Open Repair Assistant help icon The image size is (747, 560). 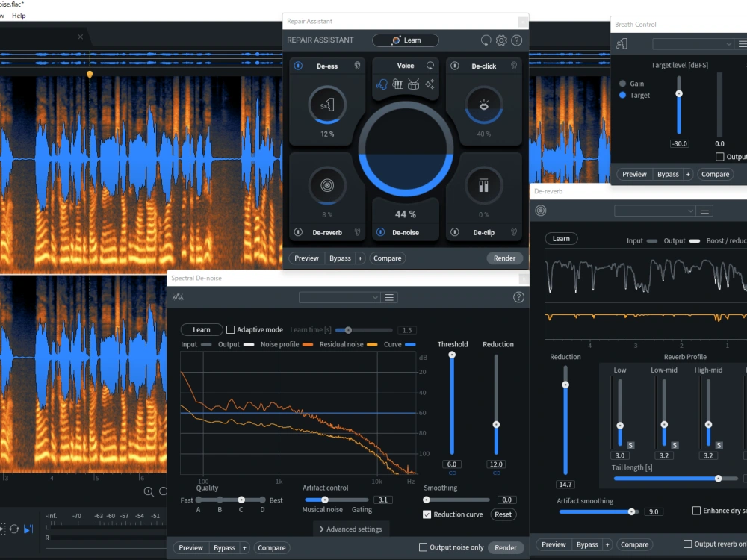click(x=517, y=40)
